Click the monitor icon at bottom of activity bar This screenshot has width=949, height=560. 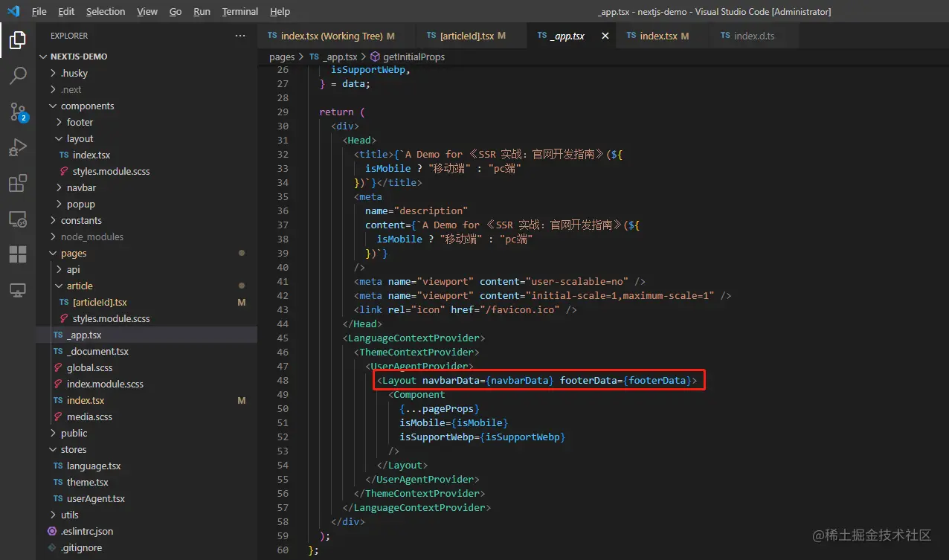coord(18,291)
